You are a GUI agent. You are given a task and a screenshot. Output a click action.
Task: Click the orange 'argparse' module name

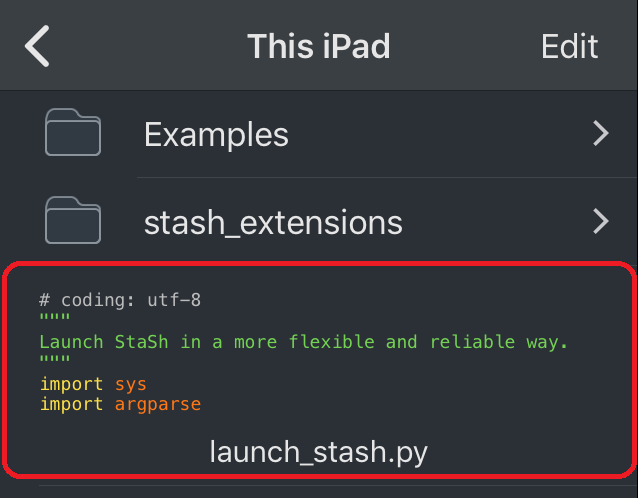tap(158, 405)
